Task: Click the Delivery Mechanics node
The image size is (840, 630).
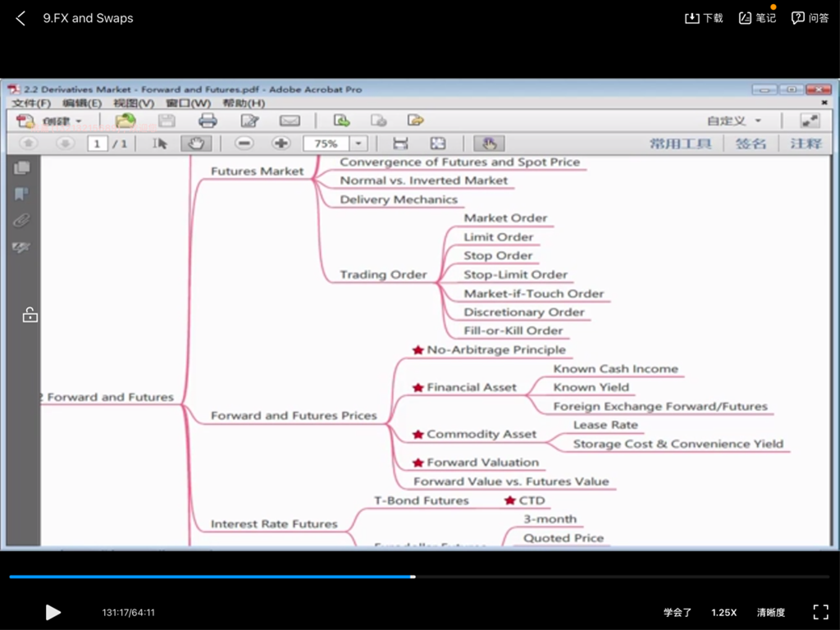Action: [x=399, y=199]
